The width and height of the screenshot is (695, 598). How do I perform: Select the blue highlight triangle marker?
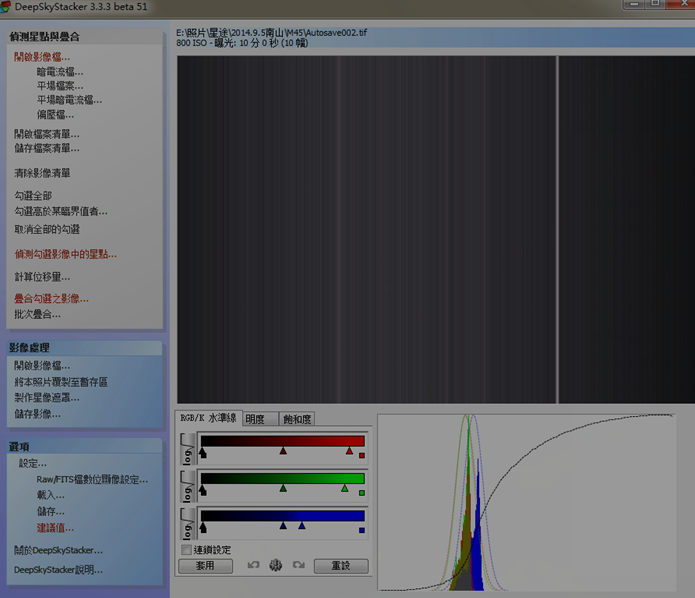coord(302,525)
